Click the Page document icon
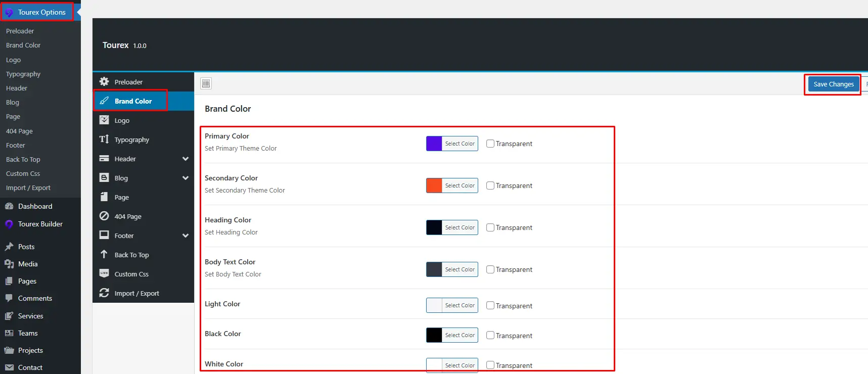Image resolution: width=868 pixels, height=374 pixels. [104, 197]
